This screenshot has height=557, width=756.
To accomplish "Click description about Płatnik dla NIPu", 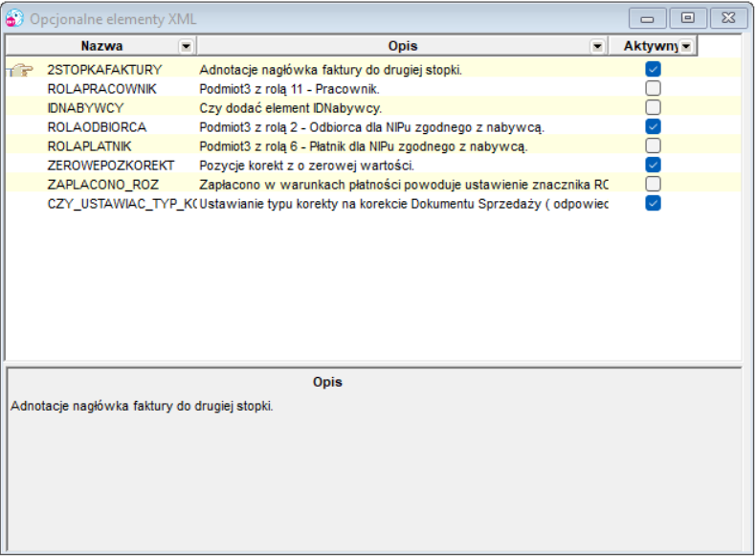I will (x=364, y=146).
